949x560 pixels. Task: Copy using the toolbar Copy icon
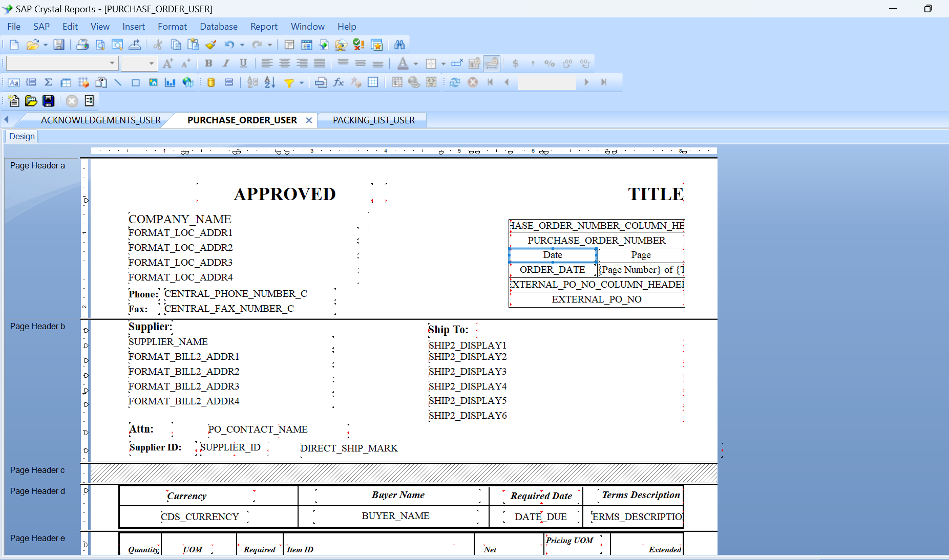[x=176, y=45]
